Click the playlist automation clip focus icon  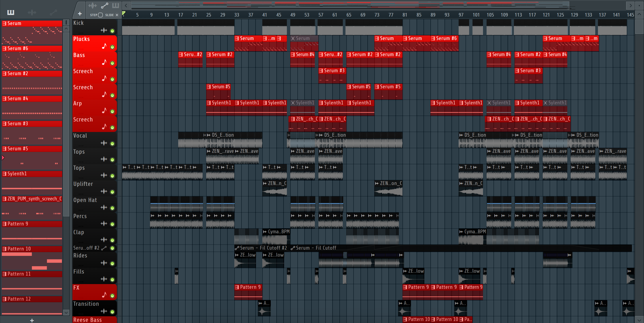(x=104, y=5)
